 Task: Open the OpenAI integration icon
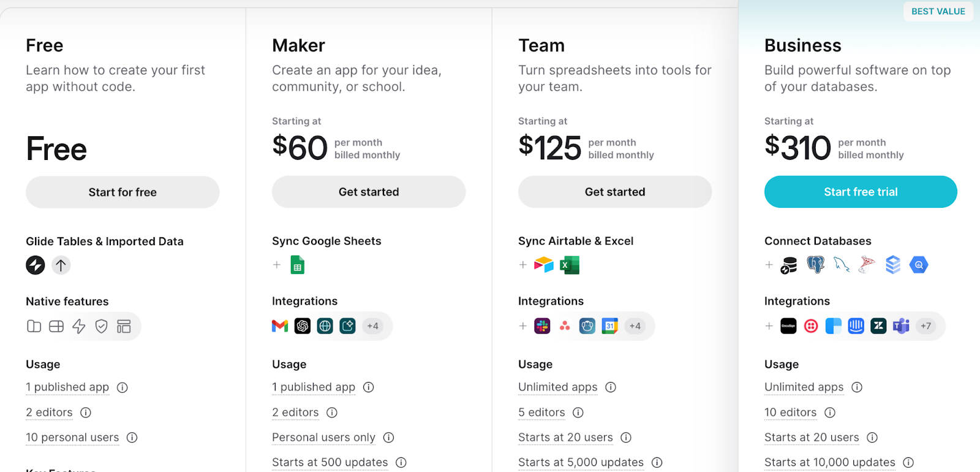pyautogui.click(x=302, y=325)
